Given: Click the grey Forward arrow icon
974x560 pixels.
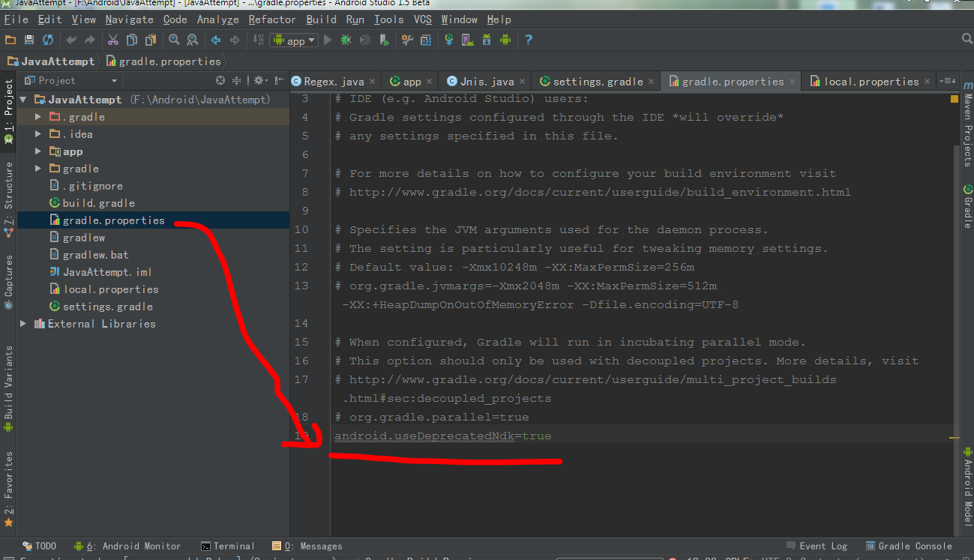Looking at the screenshot, I should pos(235,40).
